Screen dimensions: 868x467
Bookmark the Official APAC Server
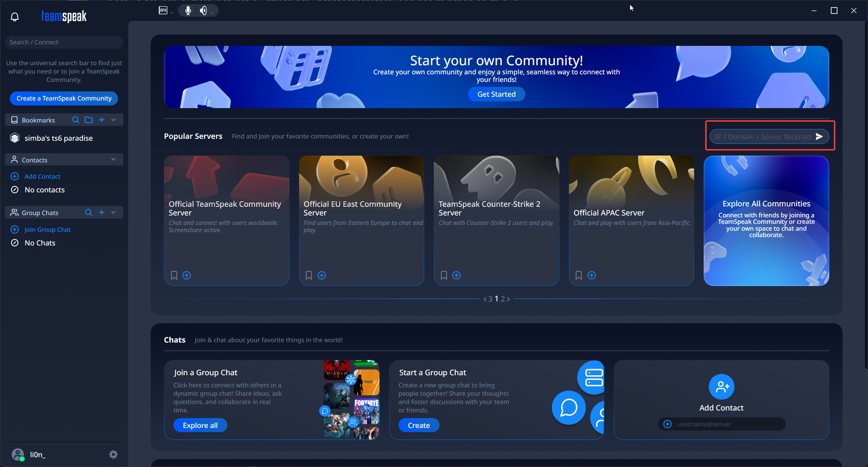tap(579, 276)
